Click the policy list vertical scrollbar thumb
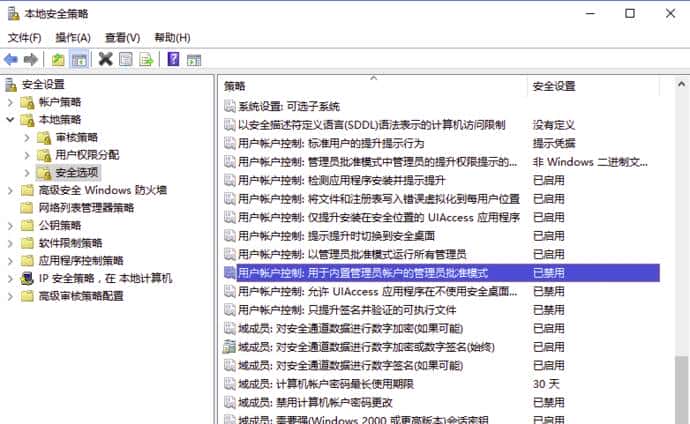690x424 pixels. click(x=682, y=390)
